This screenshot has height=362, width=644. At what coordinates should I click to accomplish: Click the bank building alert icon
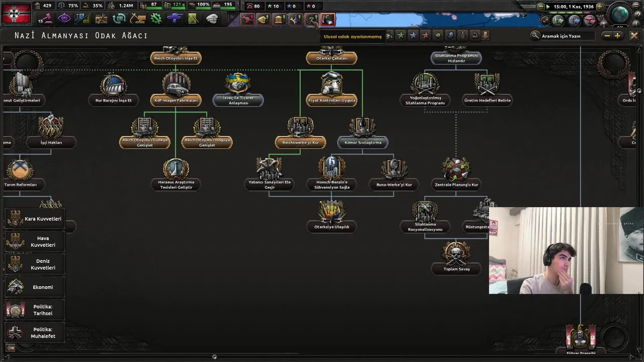pyautogui.click(x=279, y=20)
